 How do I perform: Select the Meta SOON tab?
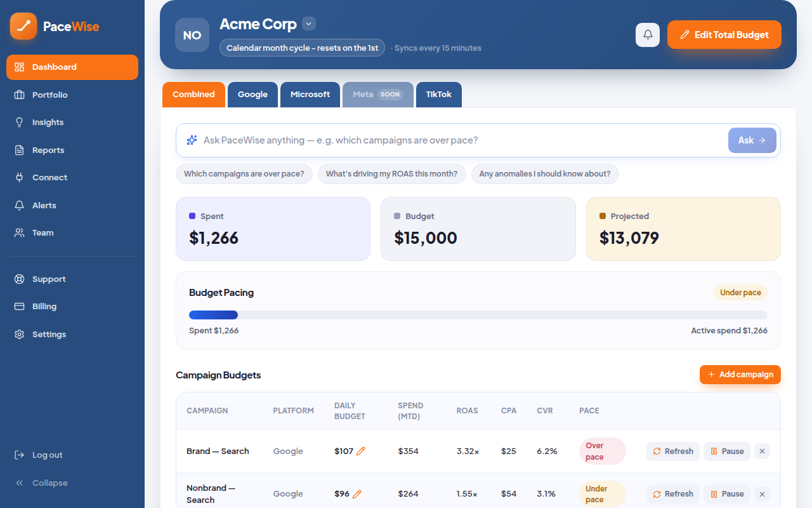378,95
